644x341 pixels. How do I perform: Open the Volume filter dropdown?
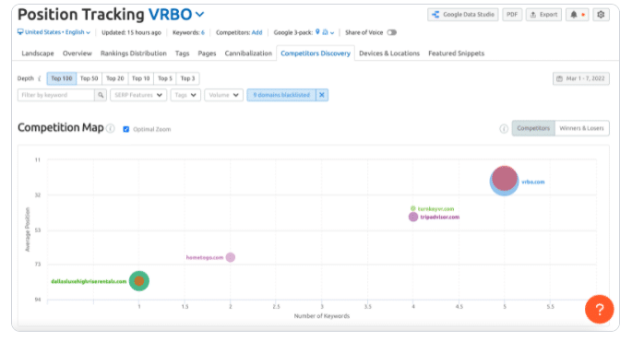point(224,95)
